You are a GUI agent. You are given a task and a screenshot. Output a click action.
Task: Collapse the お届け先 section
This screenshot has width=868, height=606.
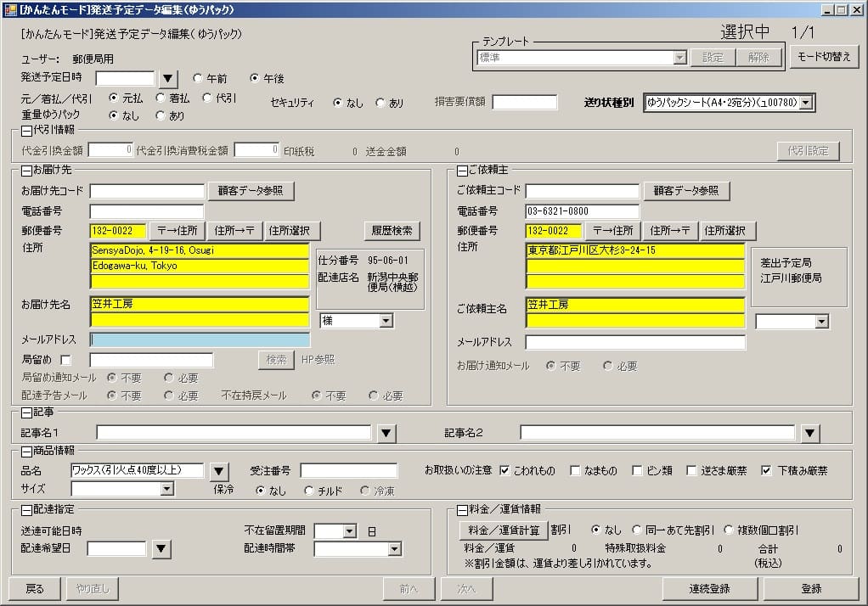(x=26, y=171)
